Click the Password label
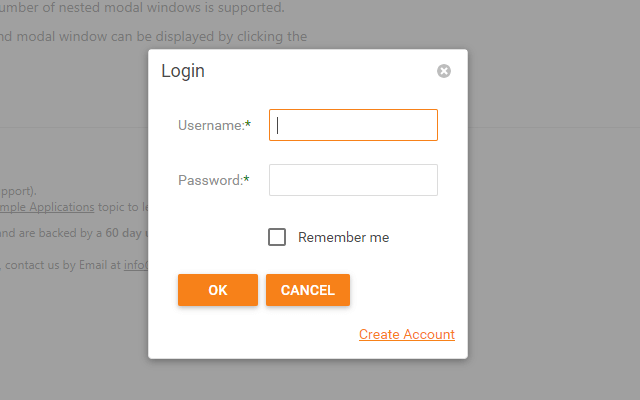The height and width of the screenshot is (400, 640). coord(210,180)
